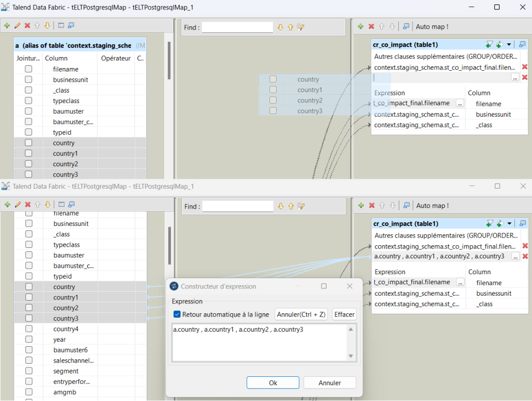Select baumuster6 row in lower window
The width and height of the screenshot is (532, 401).
81,349
